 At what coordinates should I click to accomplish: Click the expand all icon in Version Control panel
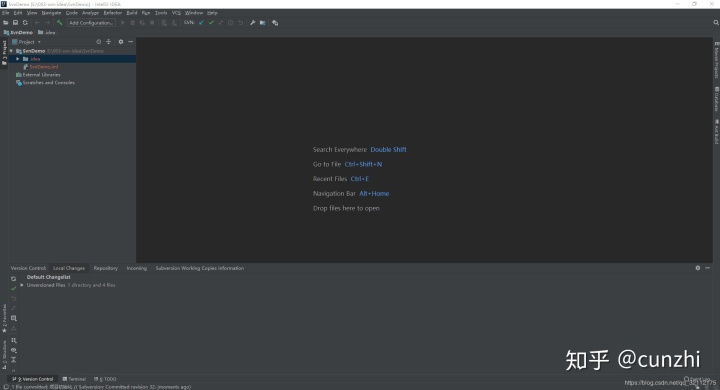click(13, 360)
